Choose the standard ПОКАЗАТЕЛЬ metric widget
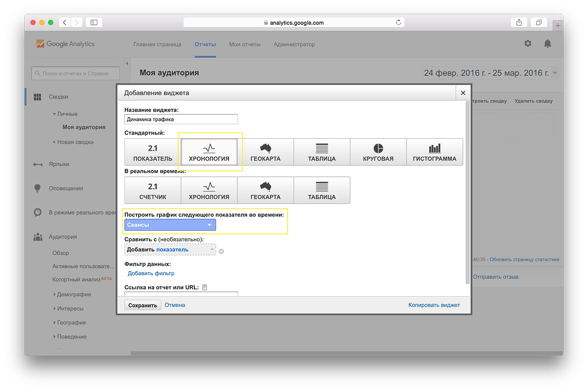The image size is (588, 391). pos(153,152)
